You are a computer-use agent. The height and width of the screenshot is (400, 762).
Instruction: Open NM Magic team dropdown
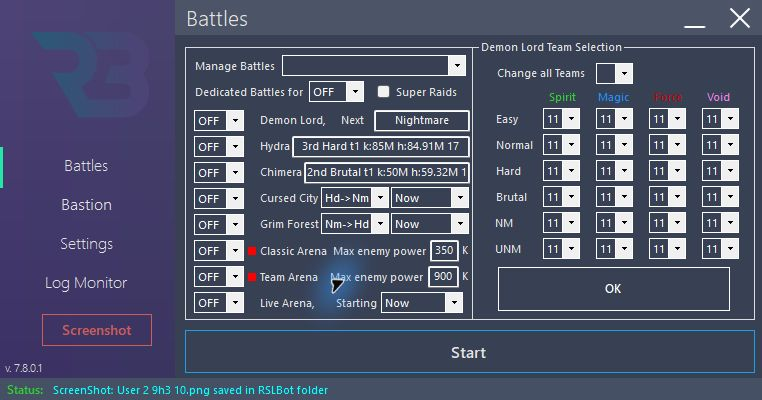(x=614, y=223)
